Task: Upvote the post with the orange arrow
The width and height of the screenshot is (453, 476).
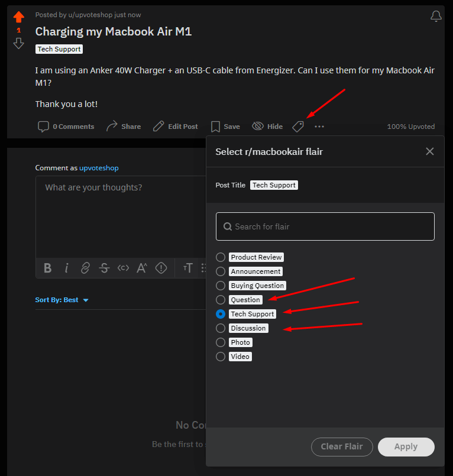Action: coord(18,16)
